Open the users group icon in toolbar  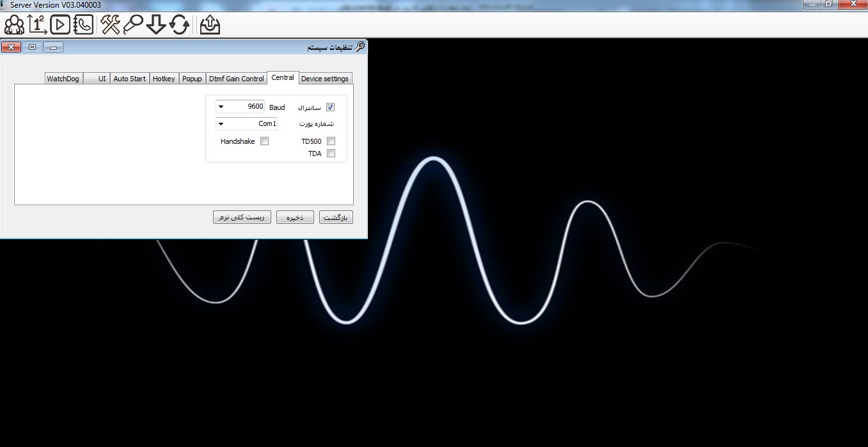pos(14,25)
